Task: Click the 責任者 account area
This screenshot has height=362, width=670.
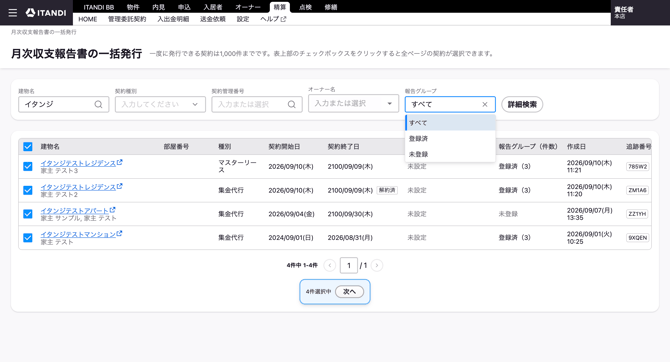Action: pyautogui.click(x=640, y=13)
